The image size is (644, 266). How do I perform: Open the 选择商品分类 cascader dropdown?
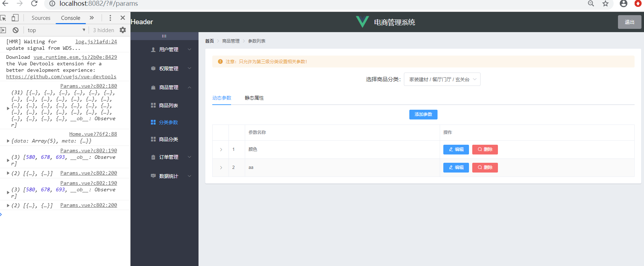point(442,79)
